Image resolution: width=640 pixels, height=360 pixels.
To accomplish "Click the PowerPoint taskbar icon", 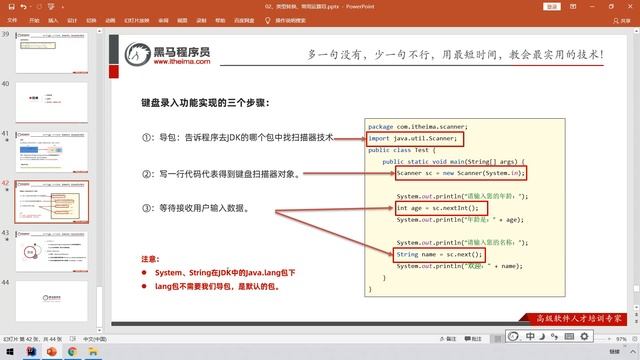I will pos(51,351).
